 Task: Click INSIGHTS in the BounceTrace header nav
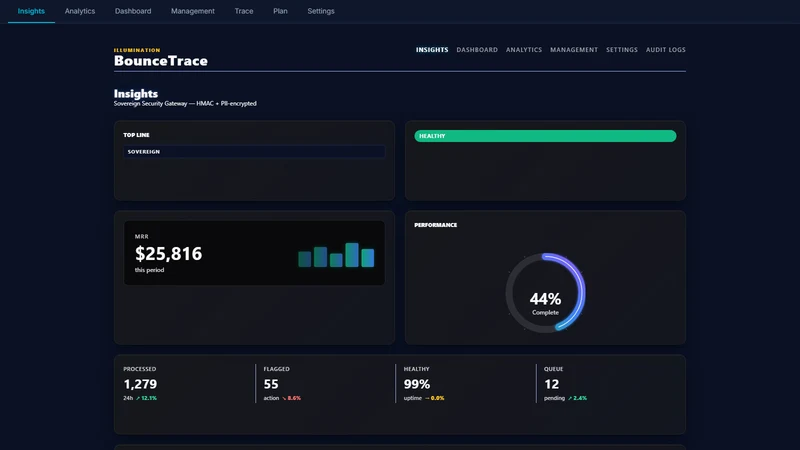432,50
